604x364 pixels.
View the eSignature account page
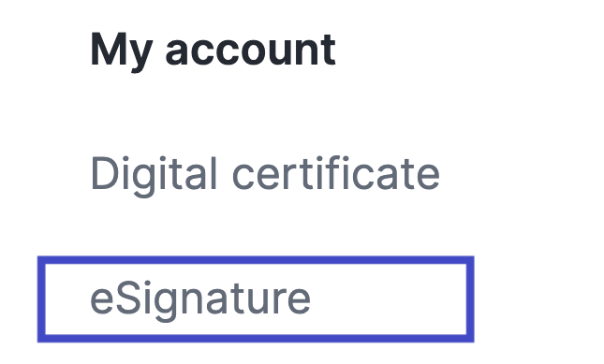tap(256, 299)
